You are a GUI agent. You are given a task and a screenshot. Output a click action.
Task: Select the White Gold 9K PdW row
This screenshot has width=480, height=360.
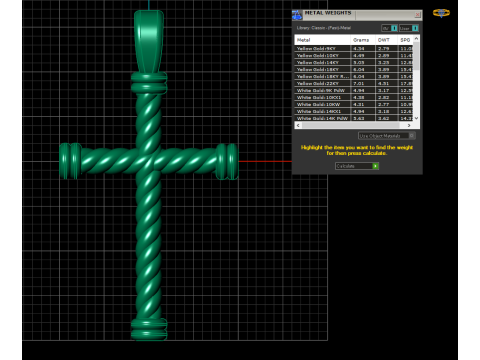tap(354, 90)
